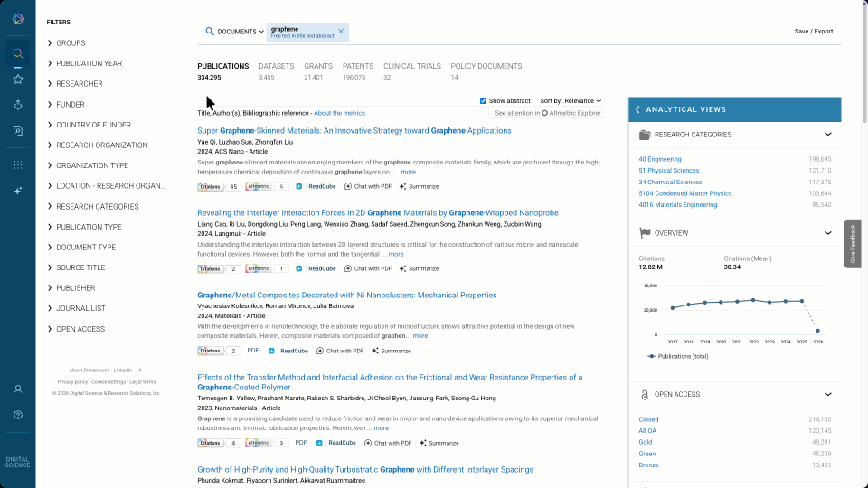Open the help question mark icon

[x=18, y=415]
